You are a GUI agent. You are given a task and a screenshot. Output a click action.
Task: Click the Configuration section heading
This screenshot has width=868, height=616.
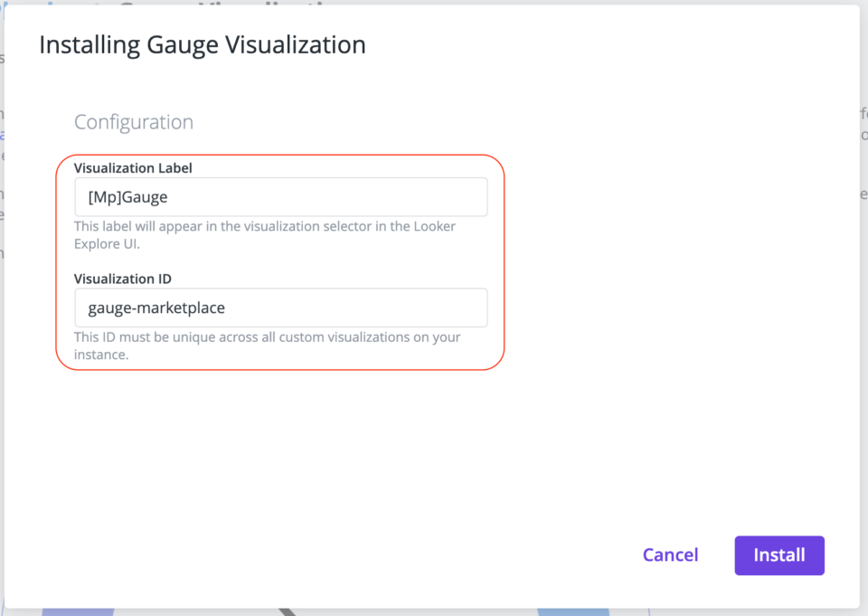click(133, 122)
